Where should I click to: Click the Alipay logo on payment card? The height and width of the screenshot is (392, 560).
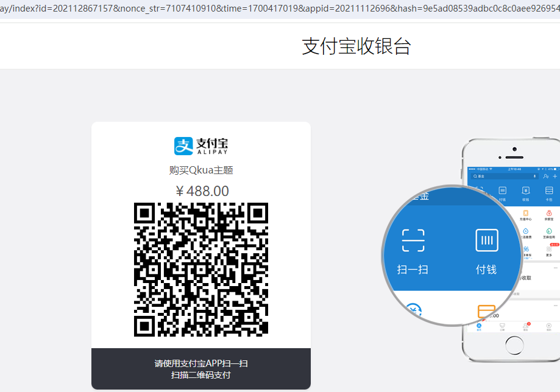pyautogui.click(x=200, y=145)
